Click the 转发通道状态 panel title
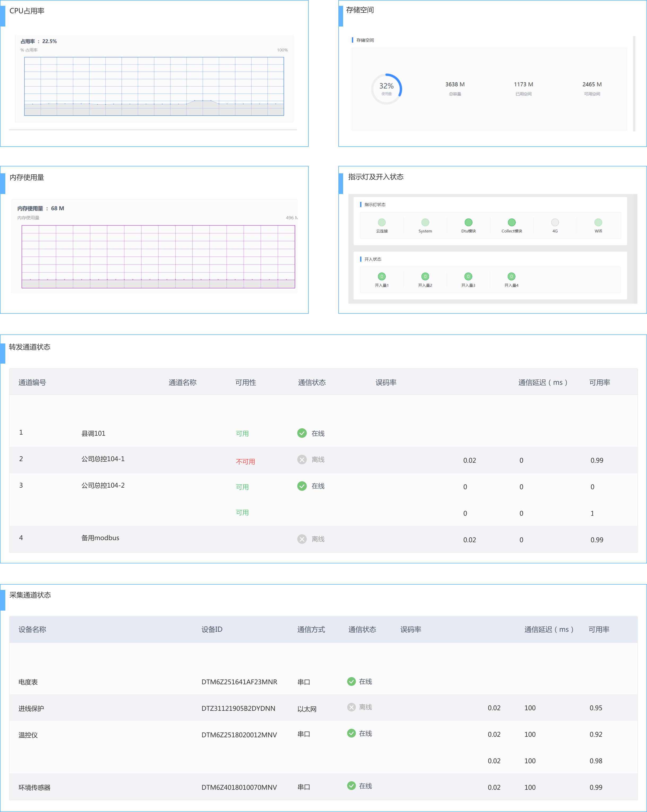This screenshot has width=647, height=812. pyautogui.click(x=30, y=347)
